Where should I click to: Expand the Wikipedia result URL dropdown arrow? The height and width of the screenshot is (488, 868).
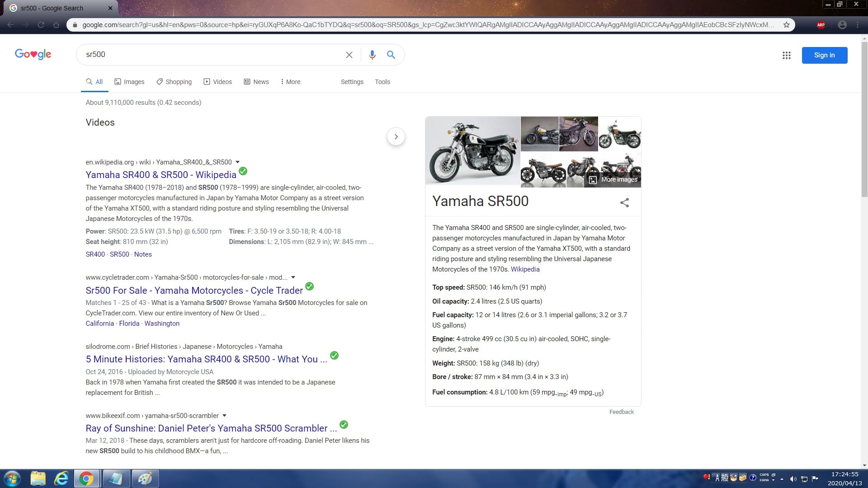[237, 162]
